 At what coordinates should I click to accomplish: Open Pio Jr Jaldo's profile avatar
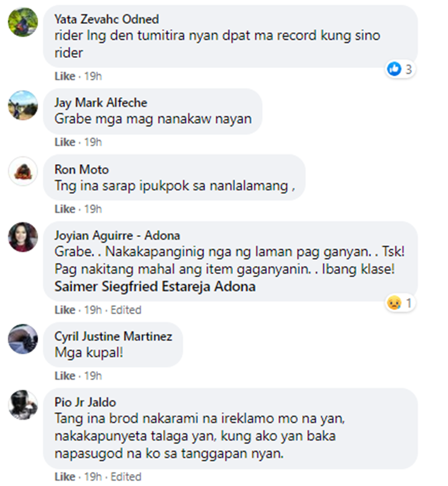pos(23,405)
